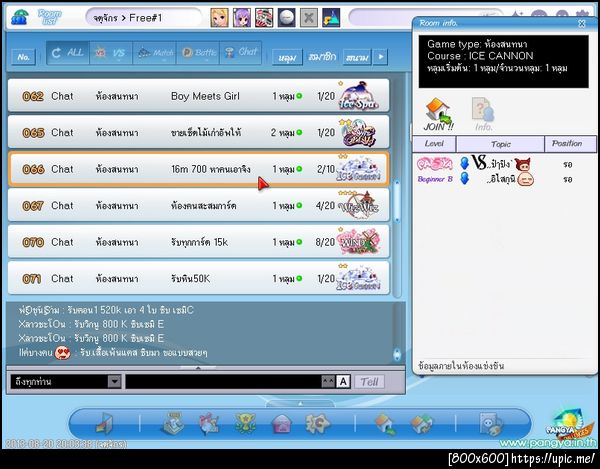Click the Wiz Wiz course thumbnail of room 067
Screen dimensions: 600x469
click(359, 205)
